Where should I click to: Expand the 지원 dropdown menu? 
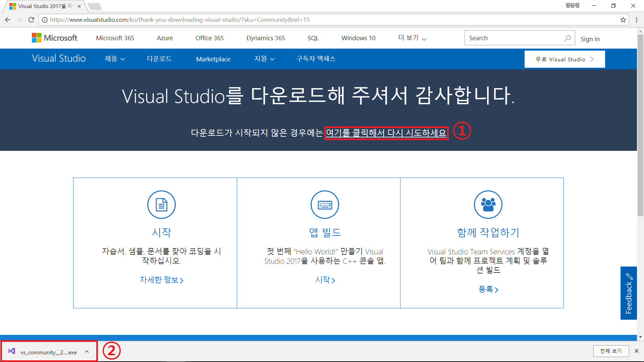click(264, 59)
